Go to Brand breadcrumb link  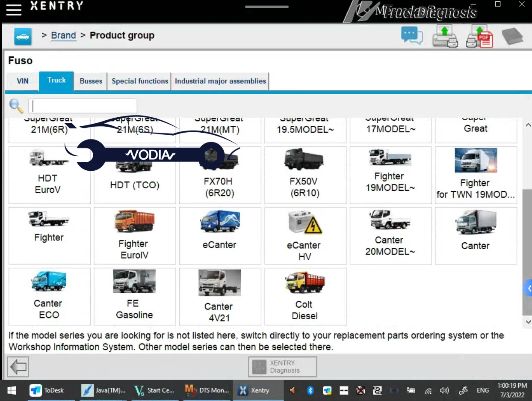[x=63, y=36]
